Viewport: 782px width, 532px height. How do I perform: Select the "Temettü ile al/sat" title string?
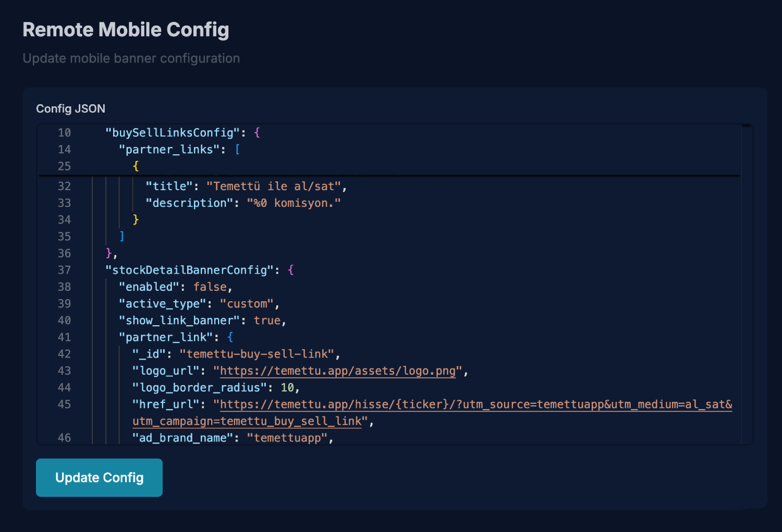[275, 186]
